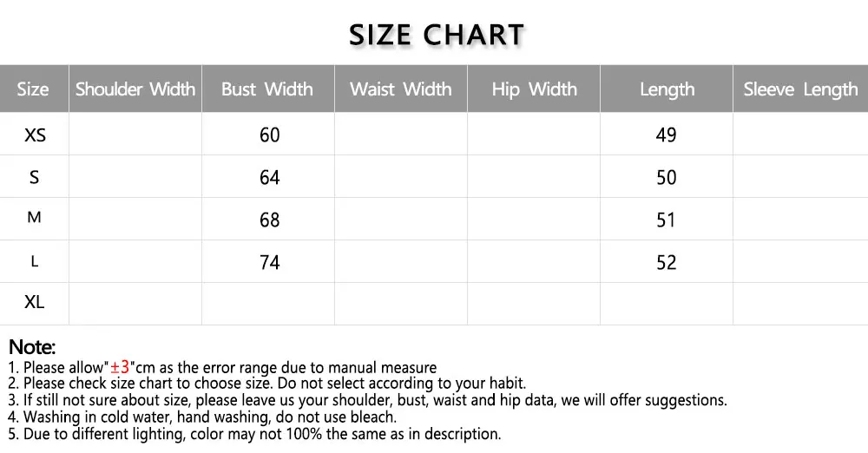The height and width of the screenshot is (453, 868).
Task: Select the length value 49
Action: (x=667, y=135)
